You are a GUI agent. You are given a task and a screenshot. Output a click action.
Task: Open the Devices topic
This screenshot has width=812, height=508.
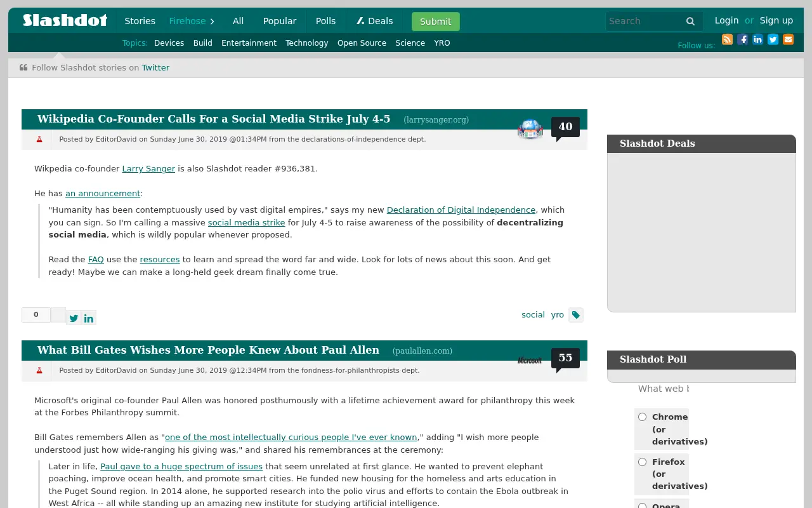(169, 43)
